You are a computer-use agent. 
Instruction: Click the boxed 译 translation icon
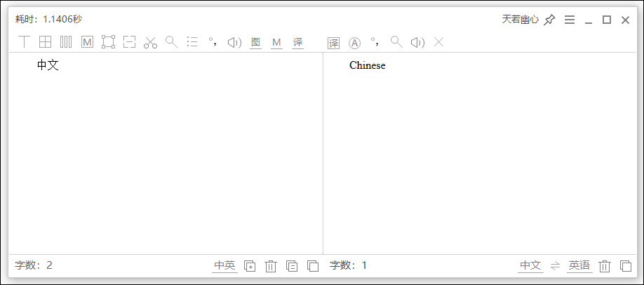click(x=333, y=43)
